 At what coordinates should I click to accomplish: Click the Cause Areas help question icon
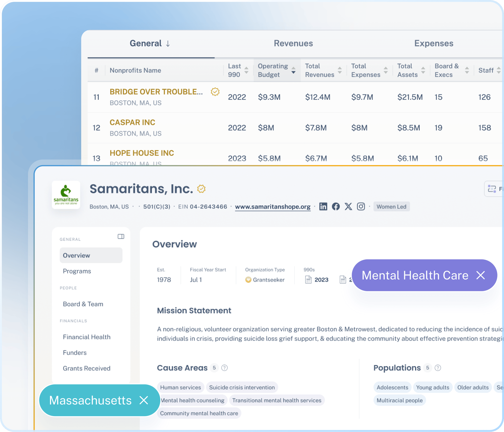224,368
